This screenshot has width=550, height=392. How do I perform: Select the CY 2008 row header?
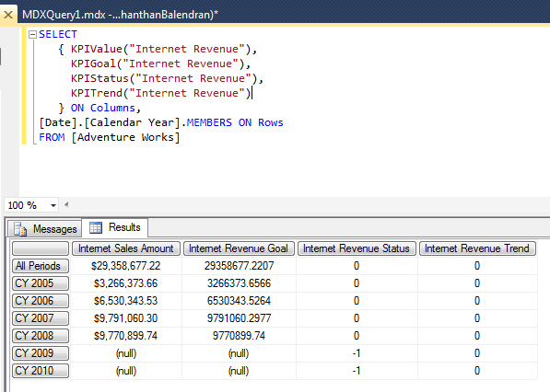coord(41,336)
